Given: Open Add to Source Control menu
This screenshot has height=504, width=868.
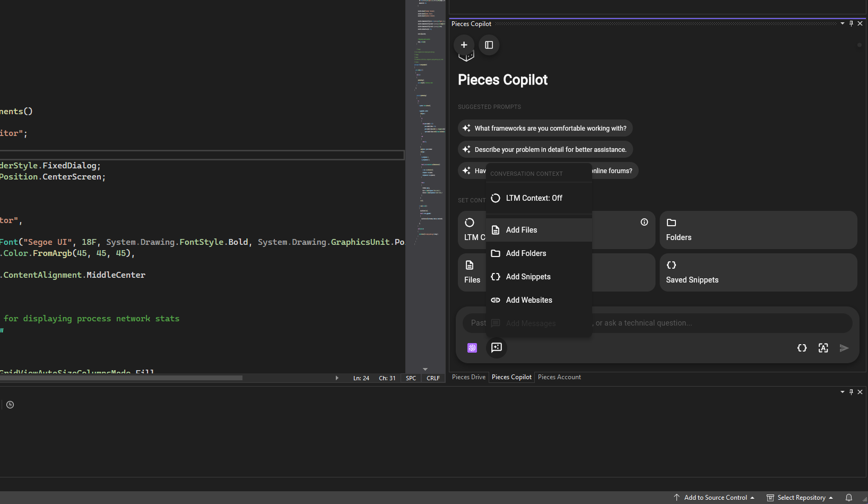Looking at the screenshot, I should 714,498.
